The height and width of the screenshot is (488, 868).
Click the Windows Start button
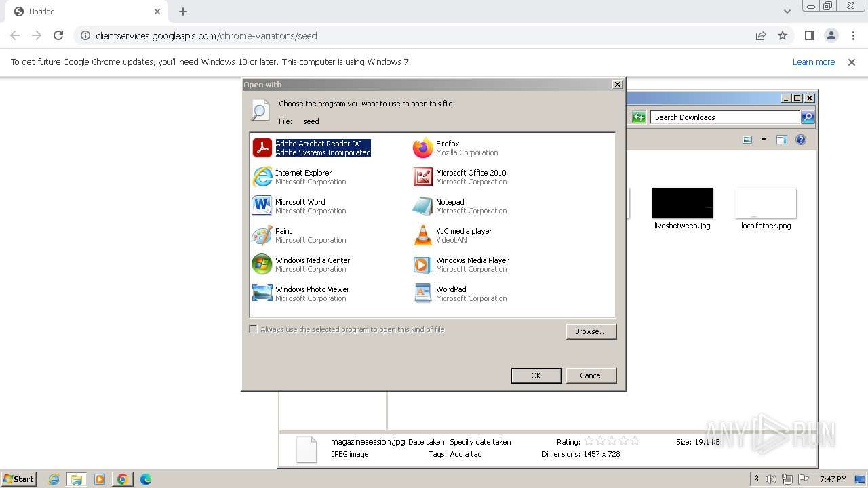click(18, 479)
